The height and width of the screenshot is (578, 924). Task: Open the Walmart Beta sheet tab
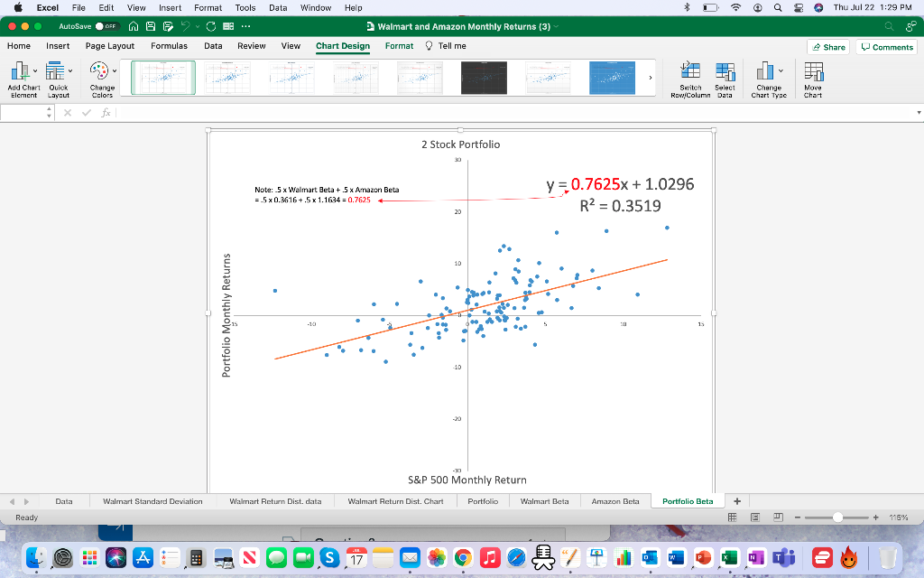[x=544, y=501]
